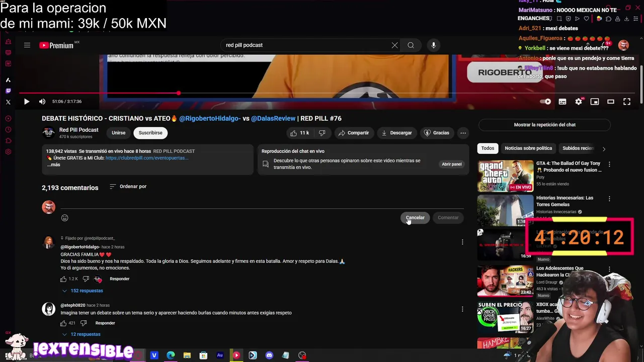
Task: Open the Ordenar por sort dropdown
Action: click(128, 187)
